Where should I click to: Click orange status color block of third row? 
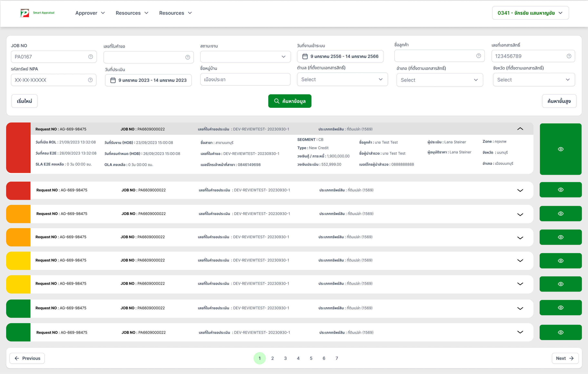click(18, 214)
